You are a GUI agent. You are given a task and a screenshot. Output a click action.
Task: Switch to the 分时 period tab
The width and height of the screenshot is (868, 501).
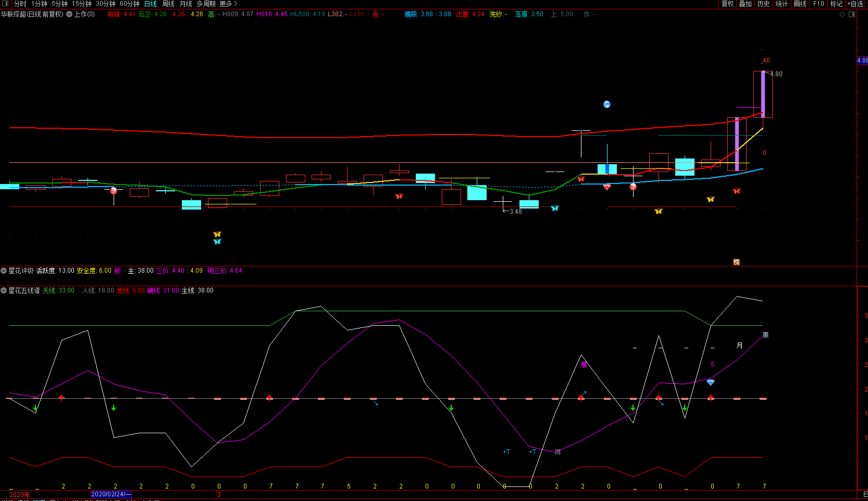[20, 4]
